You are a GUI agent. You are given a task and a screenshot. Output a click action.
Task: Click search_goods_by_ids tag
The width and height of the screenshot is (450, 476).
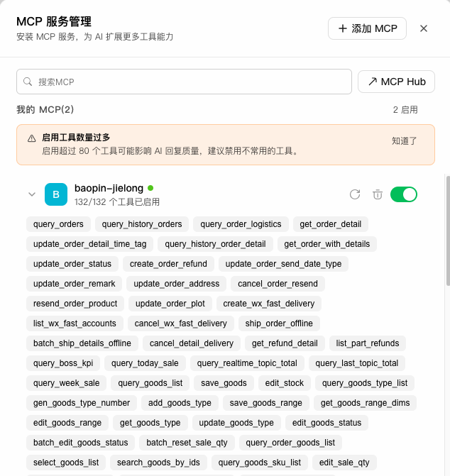coord(158,463)
